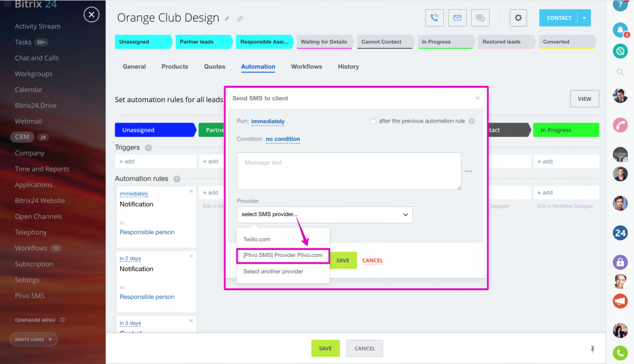Open the blue 24 icon

pyautogui.click(x=620, y=233)
